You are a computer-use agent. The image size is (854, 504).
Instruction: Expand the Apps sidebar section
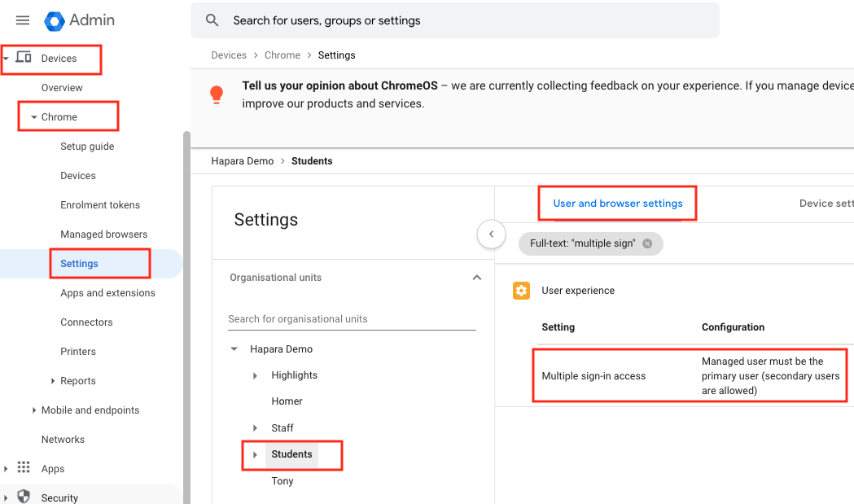pyautogui.click(x=6, y=469)
